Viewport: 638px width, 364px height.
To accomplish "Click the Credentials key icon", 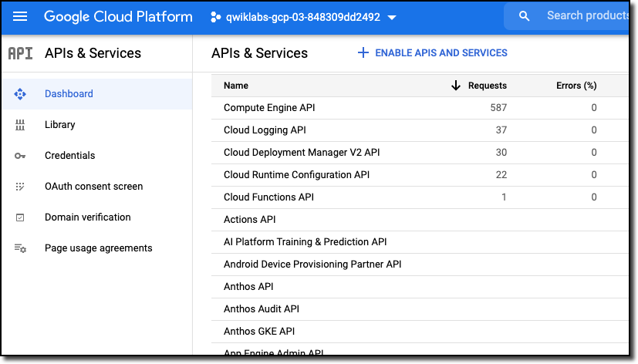I will click(x=20, y=156).
